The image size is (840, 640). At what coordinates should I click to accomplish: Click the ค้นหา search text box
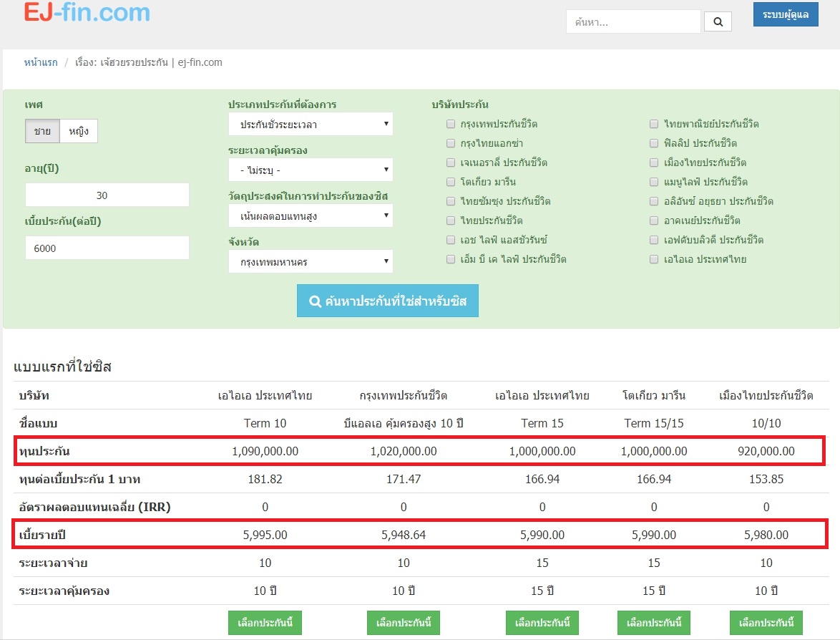633,22
